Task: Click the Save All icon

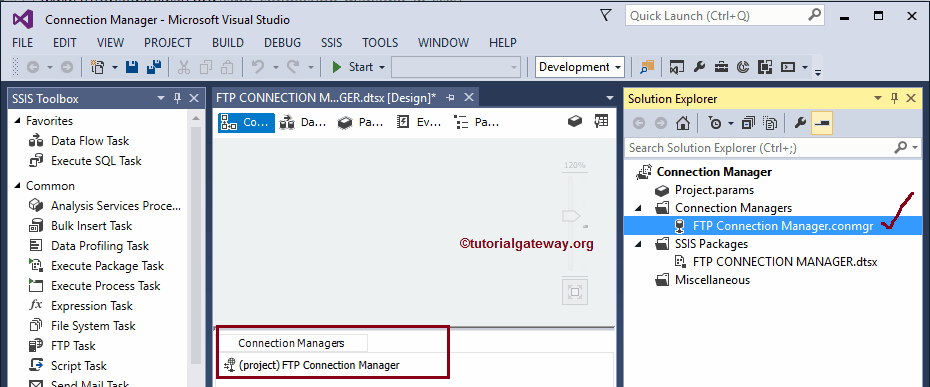Action: (x=154, y=67)
